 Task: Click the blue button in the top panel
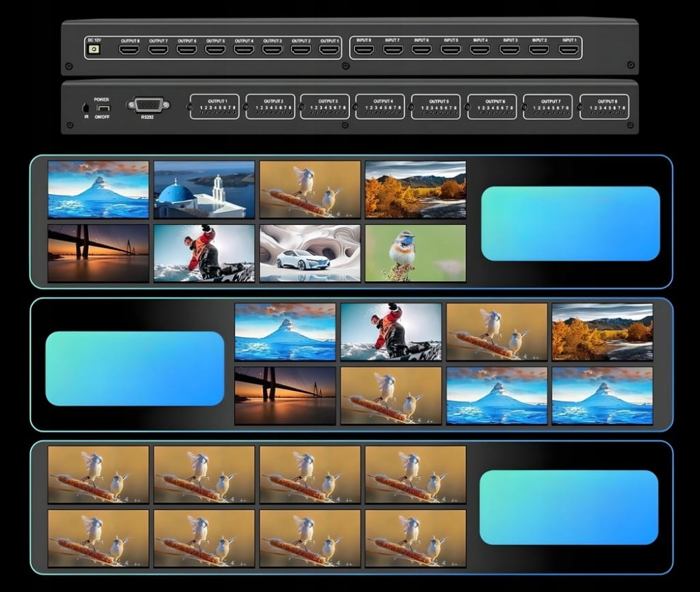pyautogui.click(x=570, y=223)
